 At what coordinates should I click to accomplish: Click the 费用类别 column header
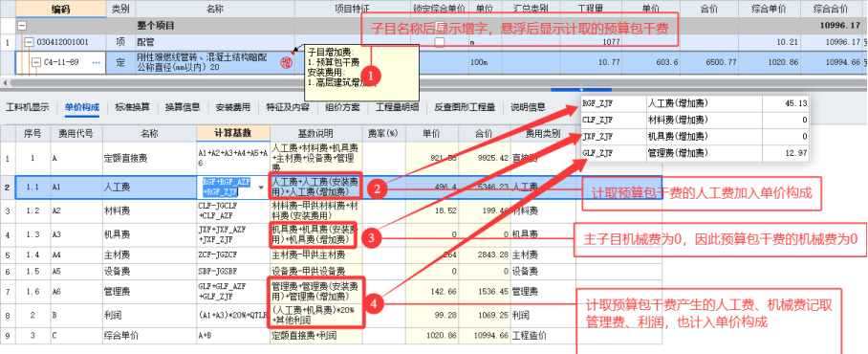point(543,133)
